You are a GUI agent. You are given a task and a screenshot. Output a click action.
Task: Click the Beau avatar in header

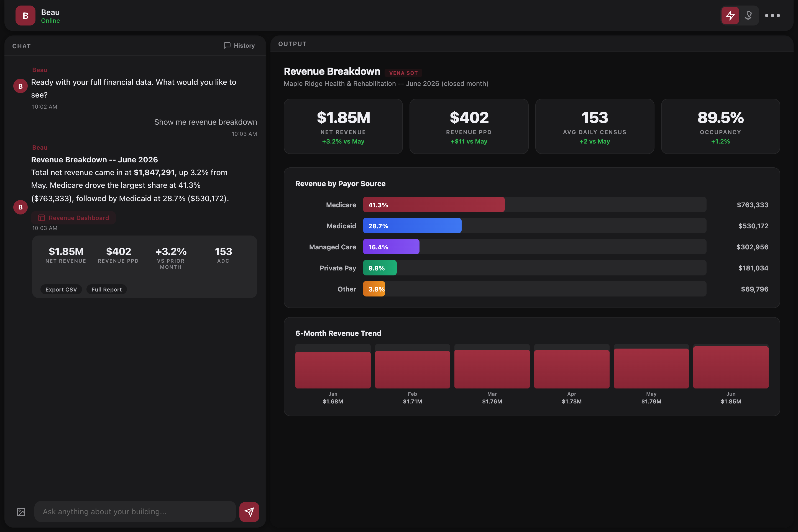[25, 16]
